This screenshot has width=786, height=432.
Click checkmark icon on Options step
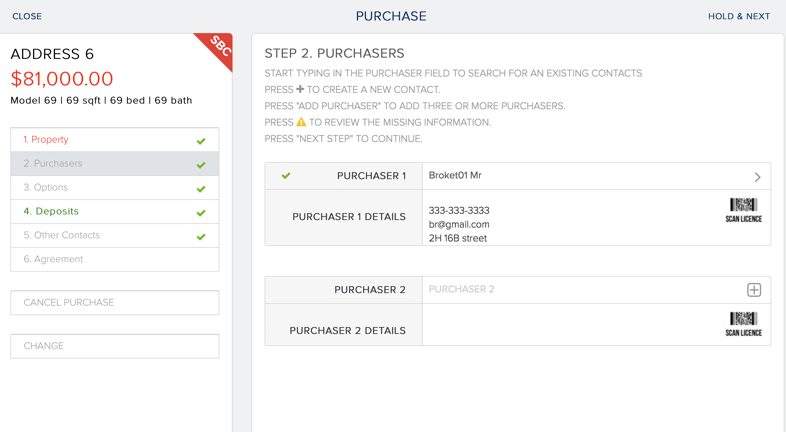point(201,188)
